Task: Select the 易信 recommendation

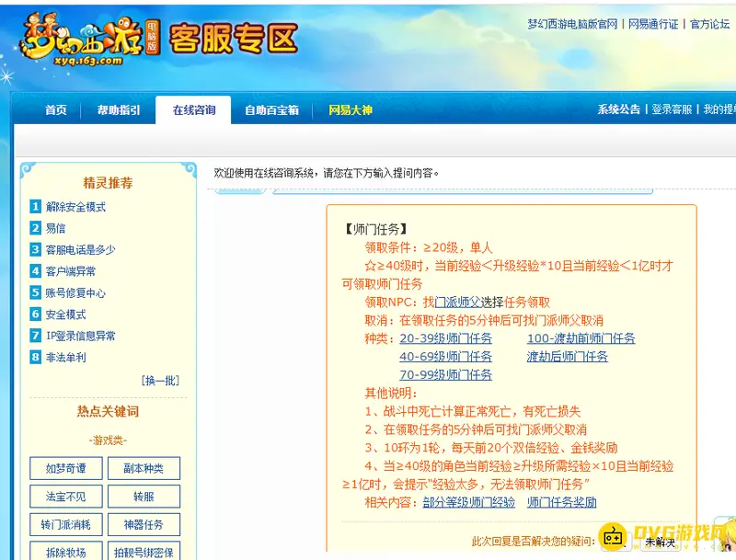Action: (x=55, y=228)
